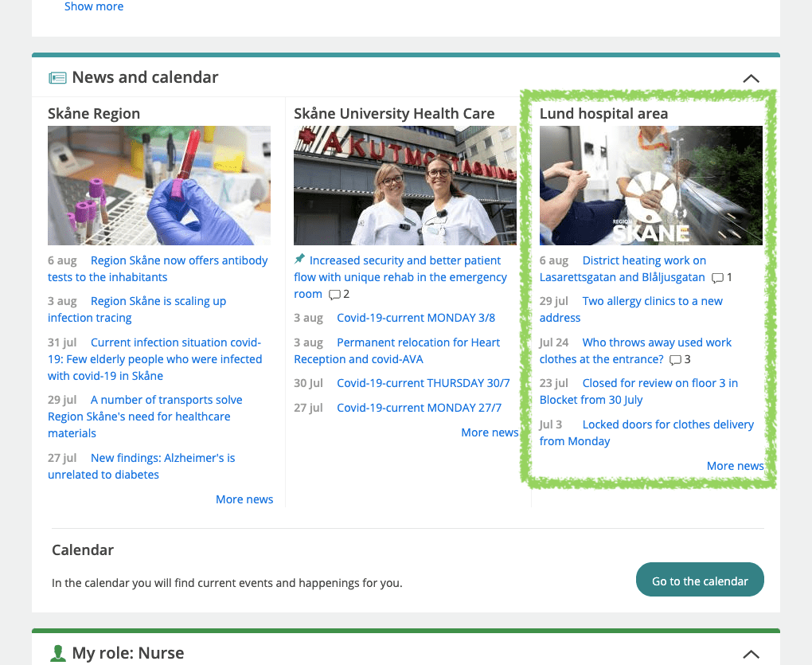Open More news under Skåne Region
The width and height of the screenshot is (812, 665).
[244, 499]
